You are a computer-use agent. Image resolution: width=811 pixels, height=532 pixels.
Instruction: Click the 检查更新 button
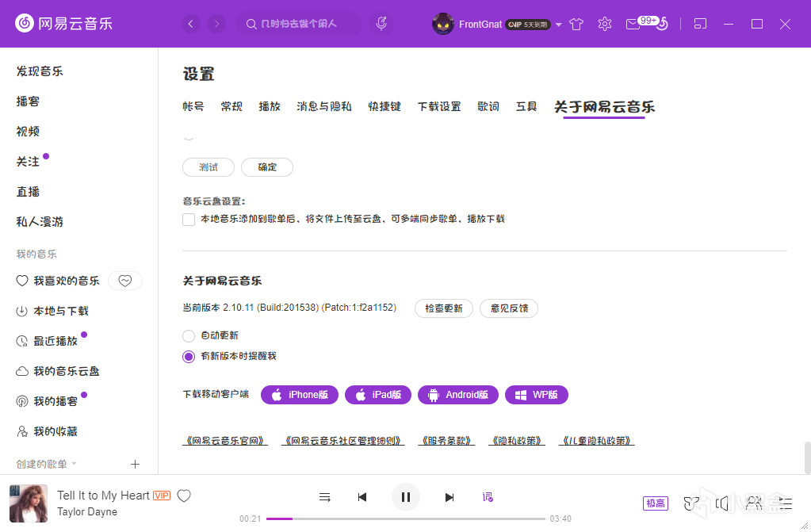pyautogui.click(x=444, y=308)
